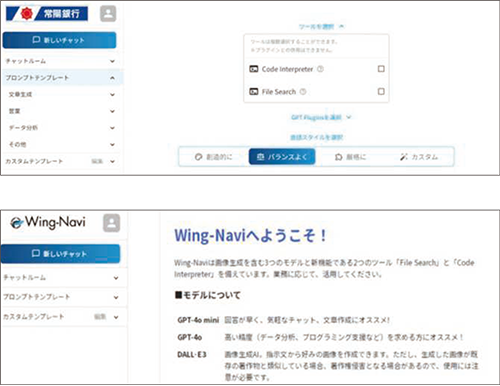Expand プロンプトテンプレート in Wing-Navi sidebar
Screen dimensions: 500x386
click(61, 297)
